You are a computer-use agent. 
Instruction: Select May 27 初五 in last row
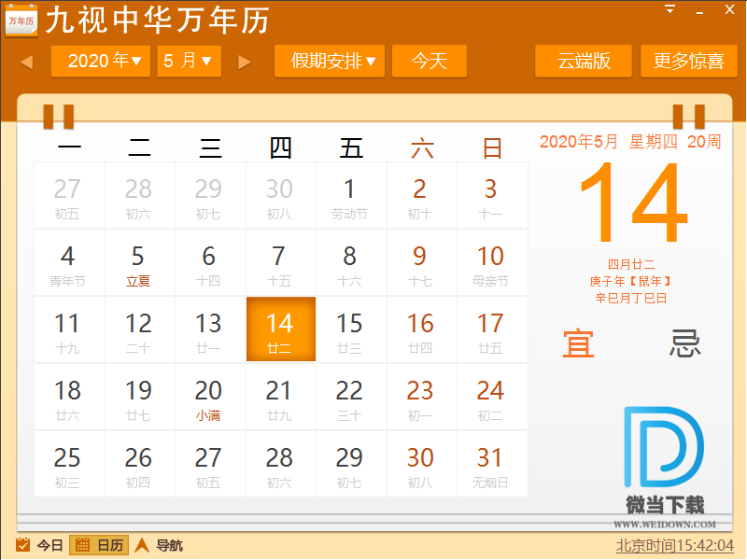coord(210,464)
